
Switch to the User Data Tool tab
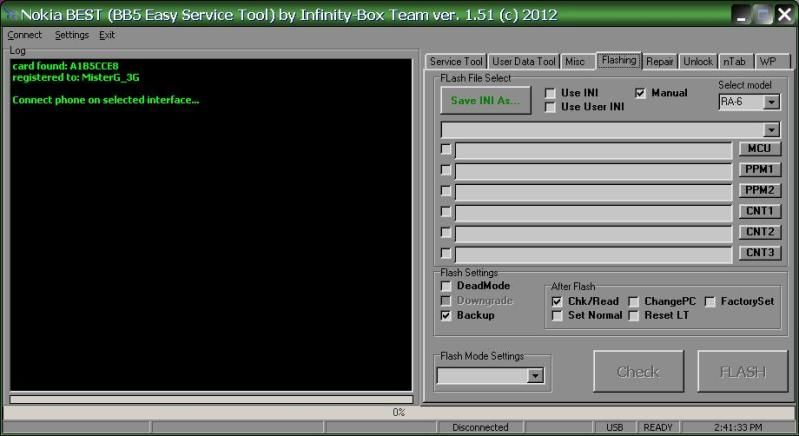point(524,62)
